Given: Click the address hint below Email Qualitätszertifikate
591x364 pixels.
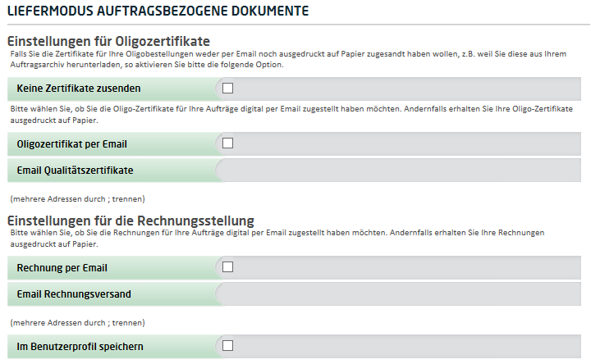Looking at the screenshot, I should (77, 198).
